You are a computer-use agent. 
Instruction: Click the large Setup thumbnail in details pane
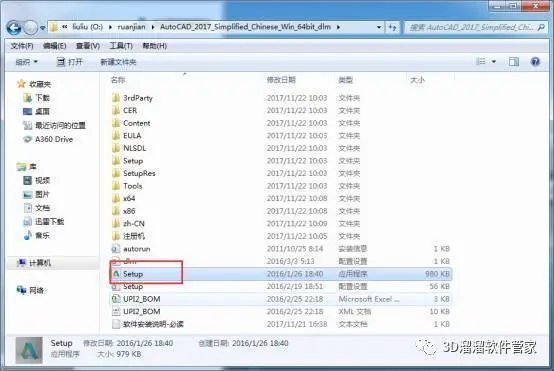(x=29, y=351)
